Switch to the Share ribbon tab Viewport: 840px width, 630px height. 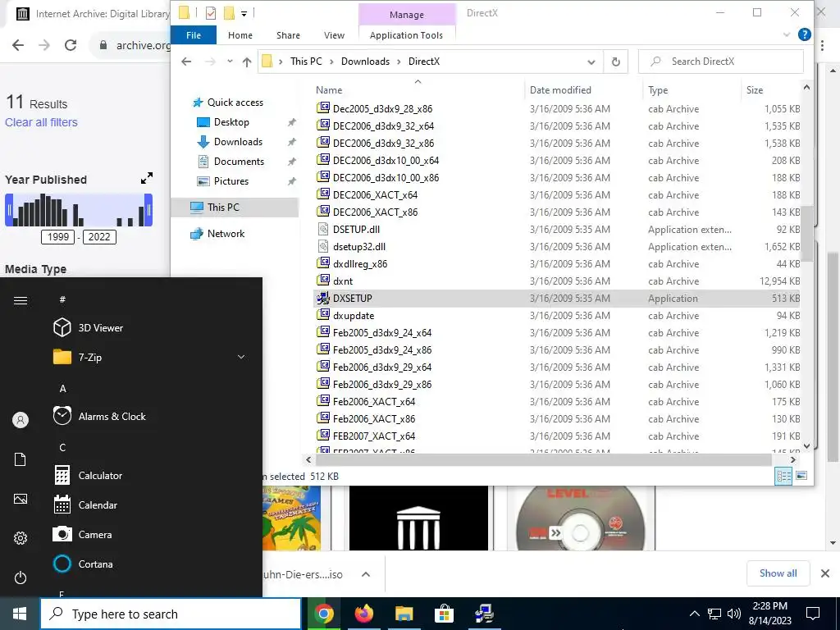pyautogui.click(x=288, y=35)
